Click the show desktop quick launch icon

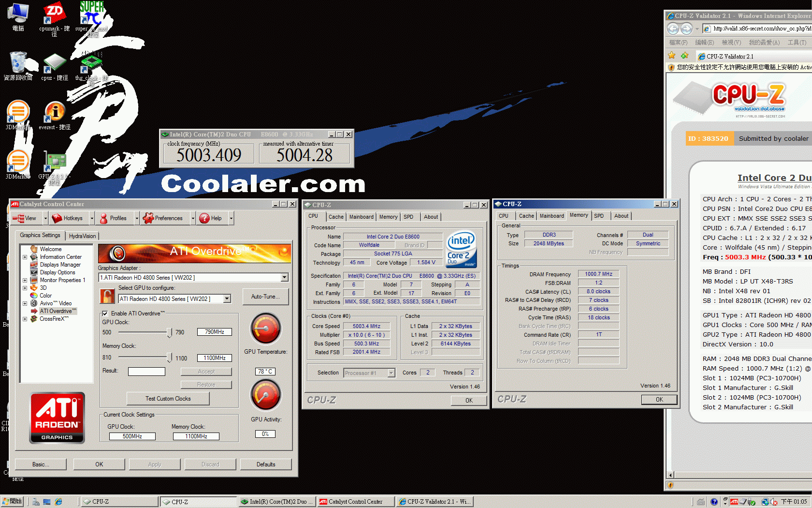click(x=47, y=502)
